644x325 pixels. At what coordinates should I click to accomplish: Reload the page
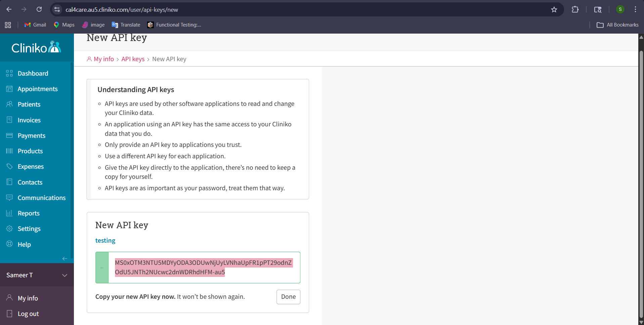[39, 9]
